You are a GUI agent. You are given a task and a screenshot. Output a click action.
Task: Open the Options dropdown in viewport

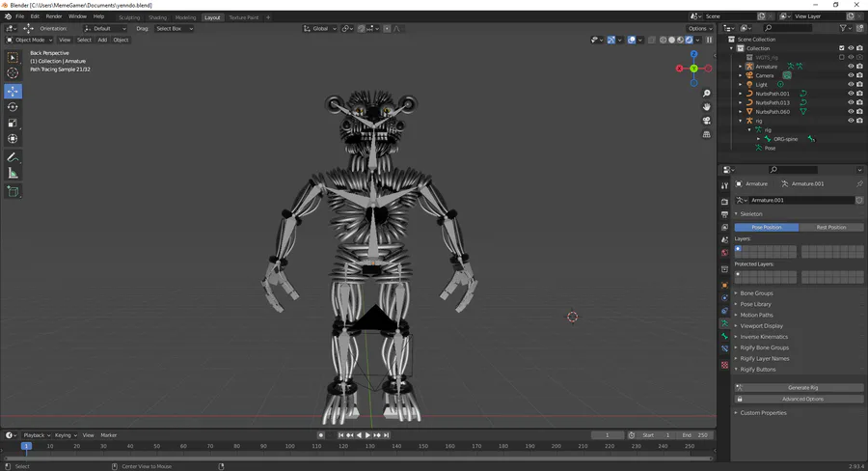pos(700,28)
